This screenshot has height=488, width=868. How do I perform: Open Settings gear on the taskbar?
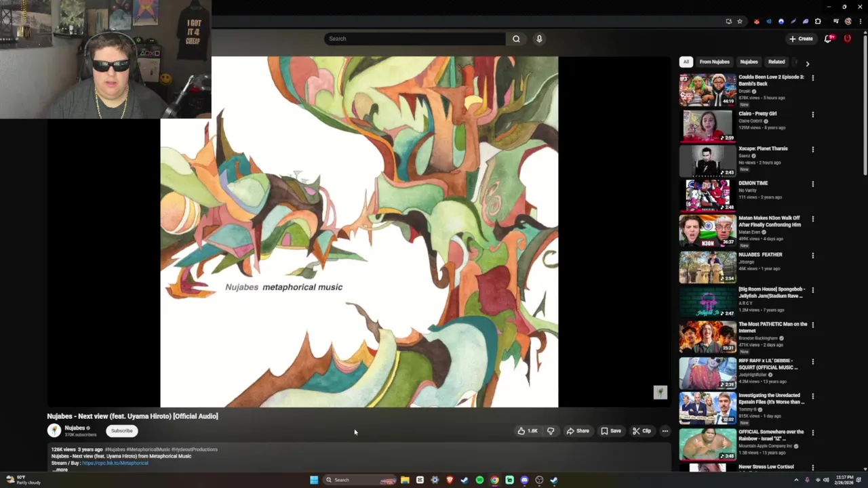pos(435,480)
